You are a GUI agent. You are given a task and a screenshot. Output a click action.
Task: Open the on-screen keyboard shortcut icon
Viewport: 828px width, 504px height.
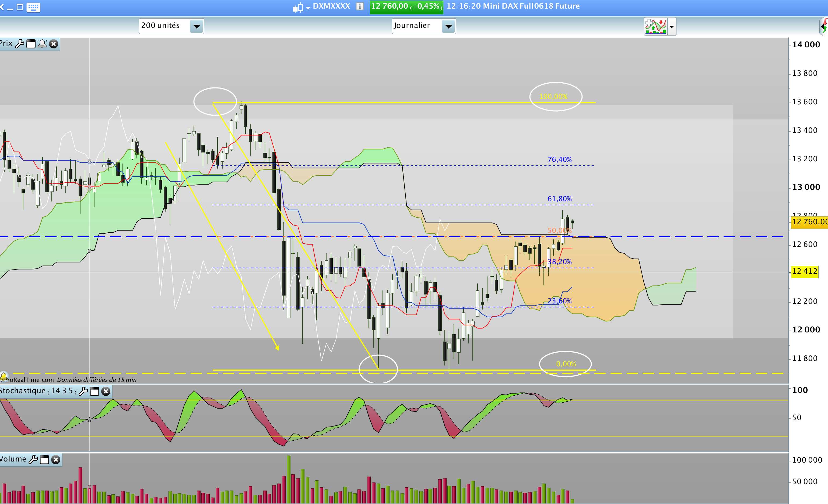pyautogui.click(x=33, y=7)
